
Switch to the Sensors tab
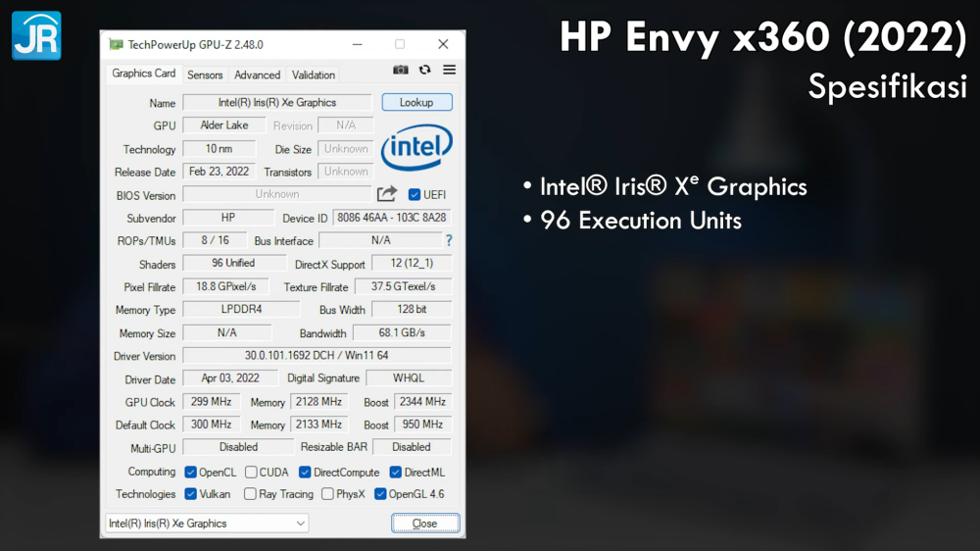pyautogui.click(x=205, y=75)
